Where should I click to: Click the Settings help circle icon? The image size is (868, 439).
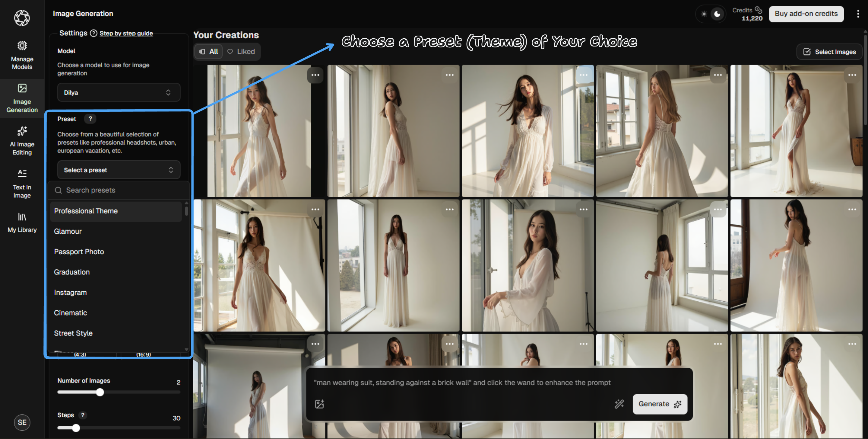point(93,33)
